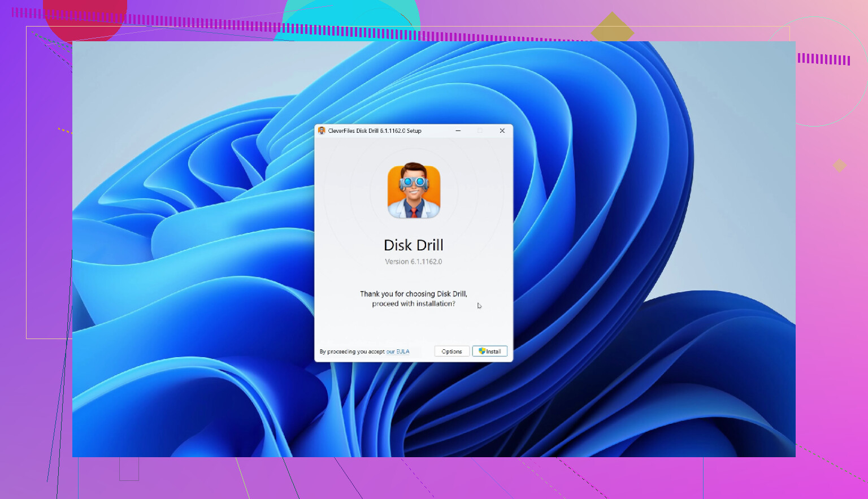The height and width of the screenshot is (499, 868).
Task: Open the EULA link
Action: pos(398,352)
